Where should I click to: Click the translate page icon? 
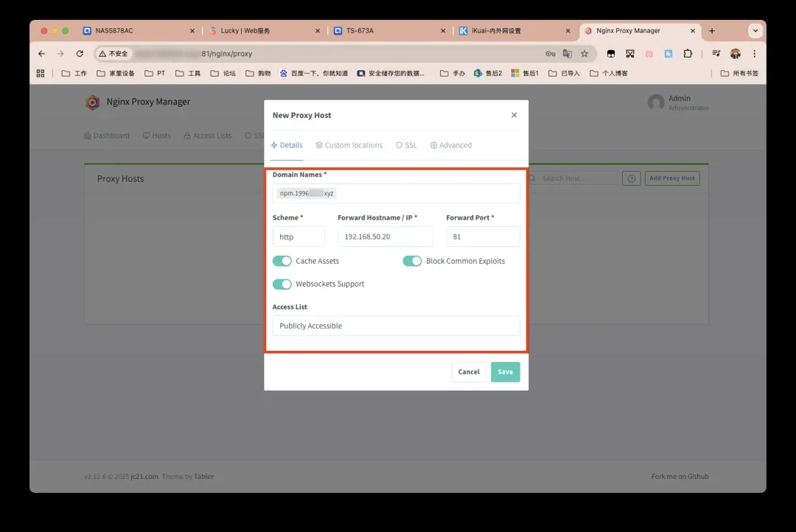[x=567, y=54]
